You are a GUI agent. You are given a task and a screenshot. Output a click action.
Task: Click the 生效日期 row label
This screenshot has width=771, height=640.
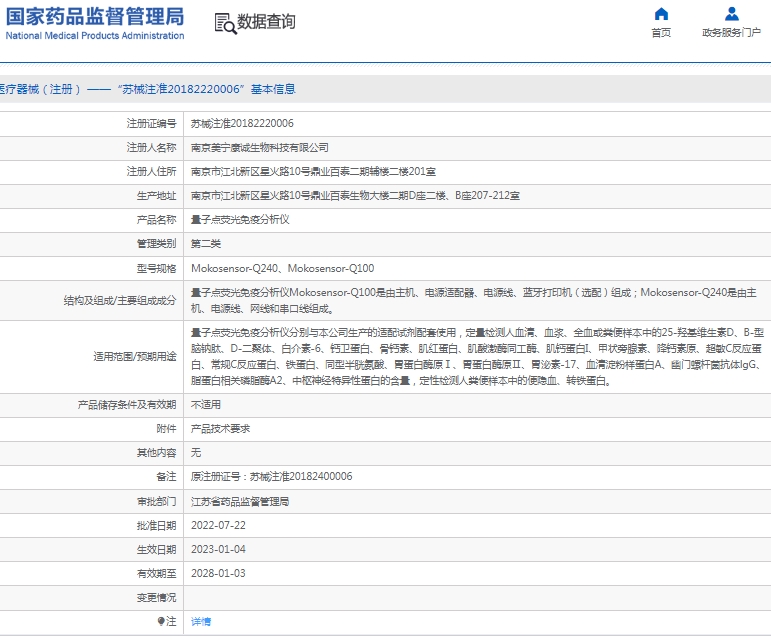pyautogui.click(x=156, y=550)
